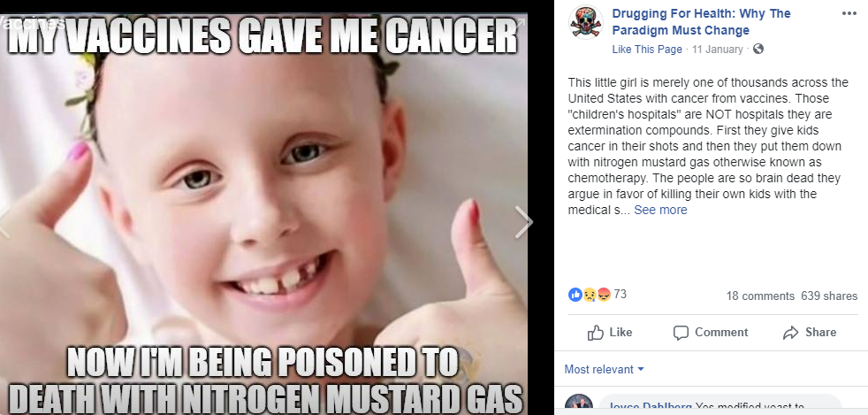Click the public globe privacy icon
Viewport: 868px width, 415px height.
[x=758, y=49]
